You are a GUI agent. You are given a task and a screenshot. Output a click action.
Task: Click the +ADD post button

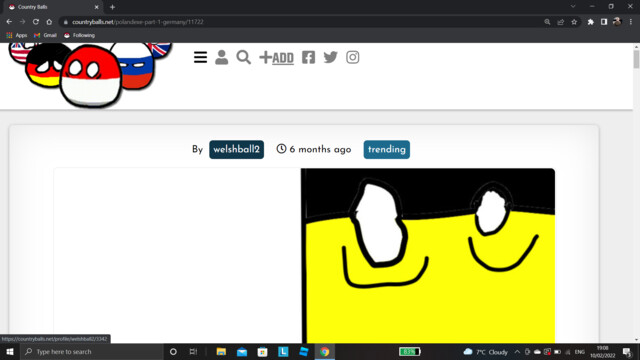coord(276,58)
